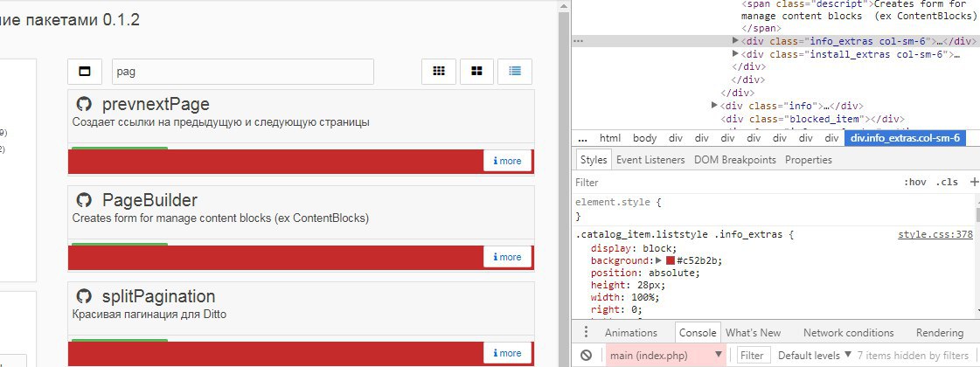Click the ellipsis beside the selected DOM row
Image resolution: width=980 pixels, height=367 pixels.
pos(578,41)
